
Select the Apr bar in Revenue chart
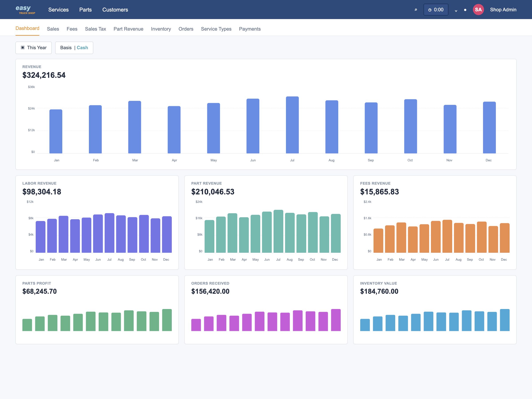pos(174,130)
